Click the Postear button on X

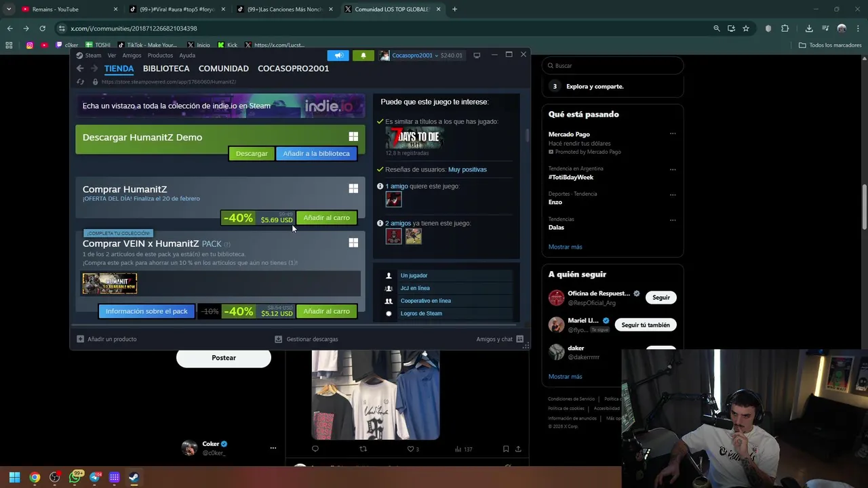point(224,358)
